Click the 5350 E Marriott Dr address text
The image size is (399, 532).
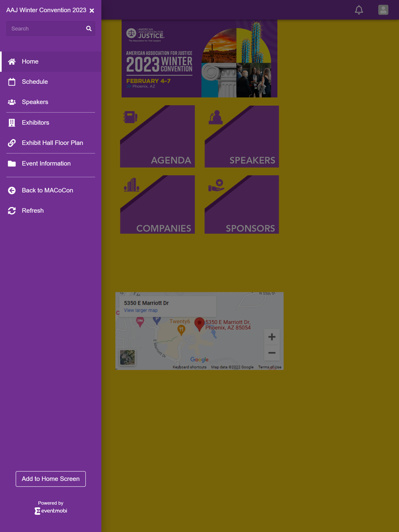[x=146, y=303]
